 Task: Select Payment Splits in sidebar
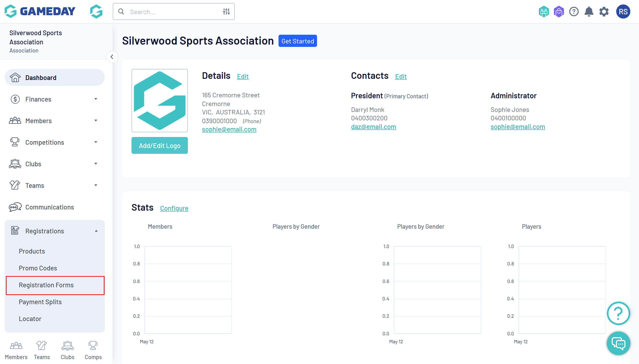[x=40, y=302]
